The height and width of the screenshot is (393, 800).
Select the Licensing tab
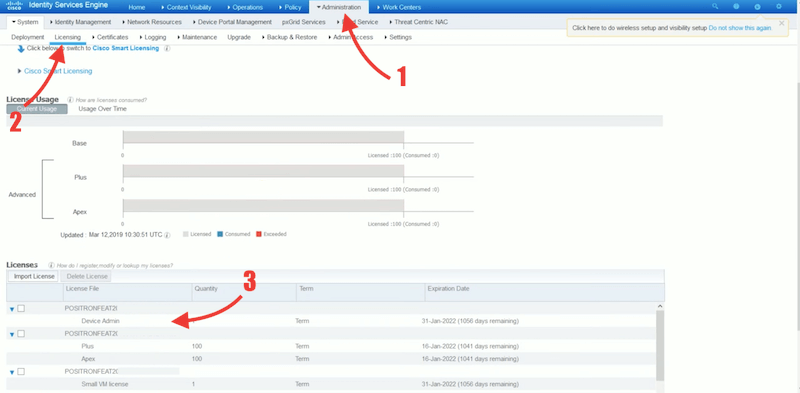click(x=67, y=37)
